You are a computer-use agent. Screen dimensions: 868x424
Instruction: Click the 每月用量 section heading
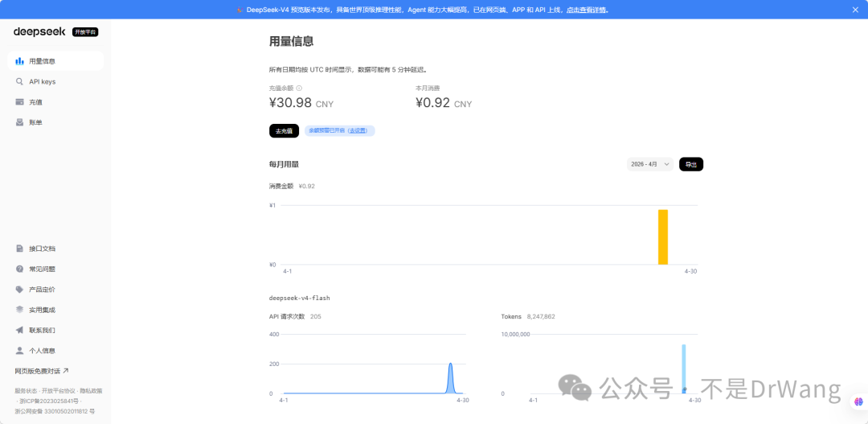[x=284, y=165]
